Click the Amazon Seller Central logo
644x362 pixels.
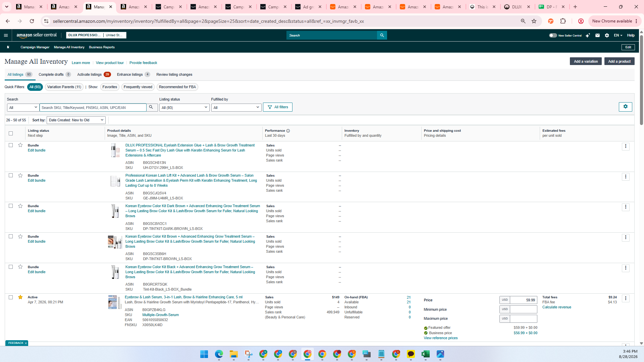point(37,35)
